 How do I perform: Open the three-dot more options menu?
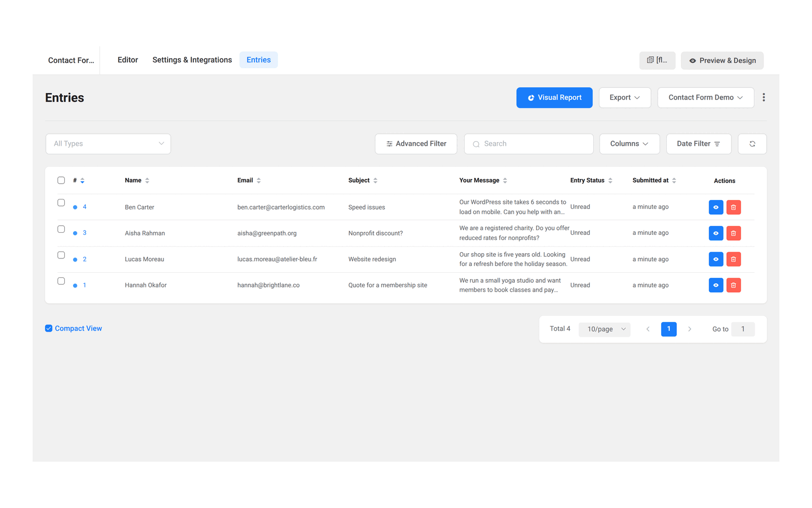764,97
